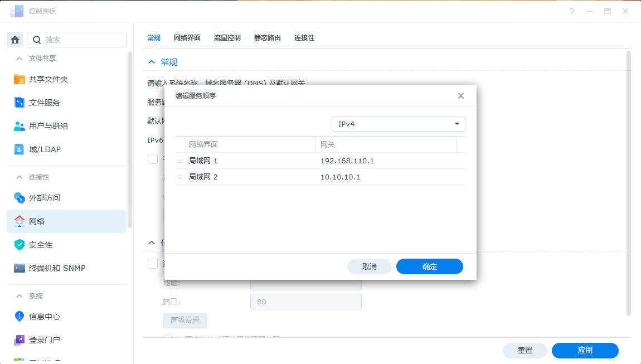Screen dimensions: 641x364
Task: Switch to Traffic Control (流量控制) tab
Action: point(227,38)
